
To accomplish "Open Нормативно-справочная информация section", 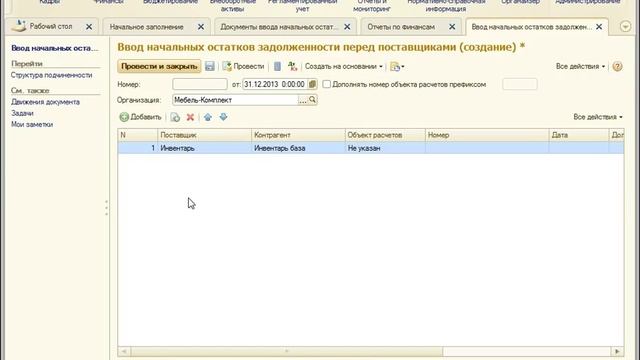I will coord(446,5).
